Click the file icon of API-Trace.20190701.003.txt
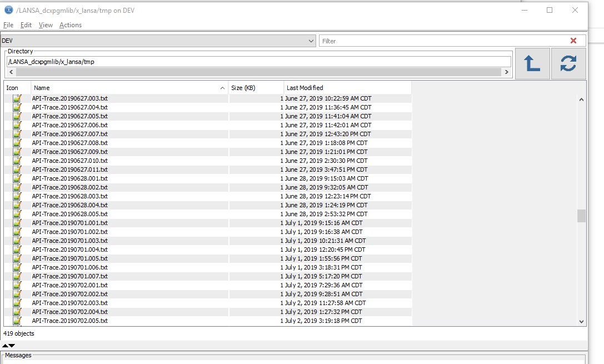Viewport: 604px width, 364px height. tap(17, 241)
